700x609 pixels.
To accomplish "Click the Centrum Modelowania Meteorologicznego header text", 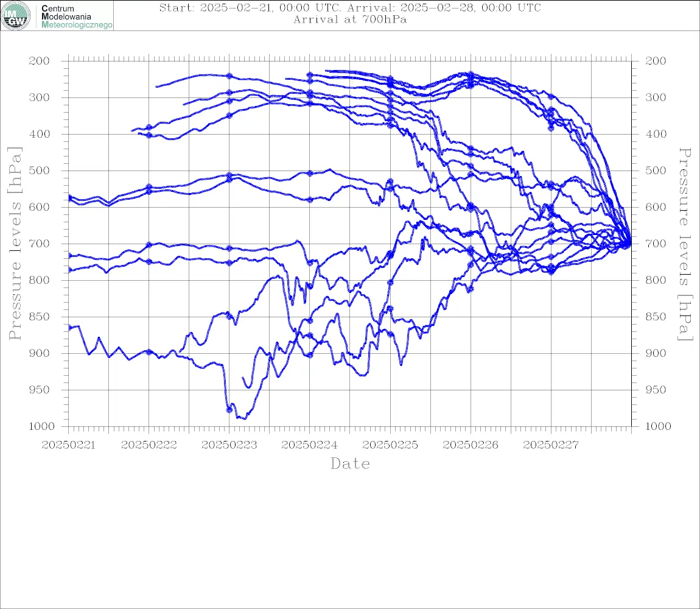I will (77, 16).
